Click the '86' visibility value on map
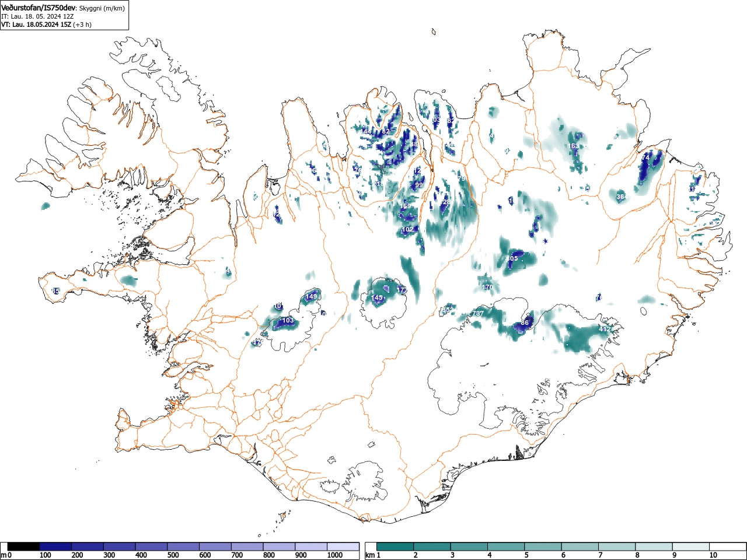Image resolution: width=747 pixels, height=560 pixels. point(525,323)
